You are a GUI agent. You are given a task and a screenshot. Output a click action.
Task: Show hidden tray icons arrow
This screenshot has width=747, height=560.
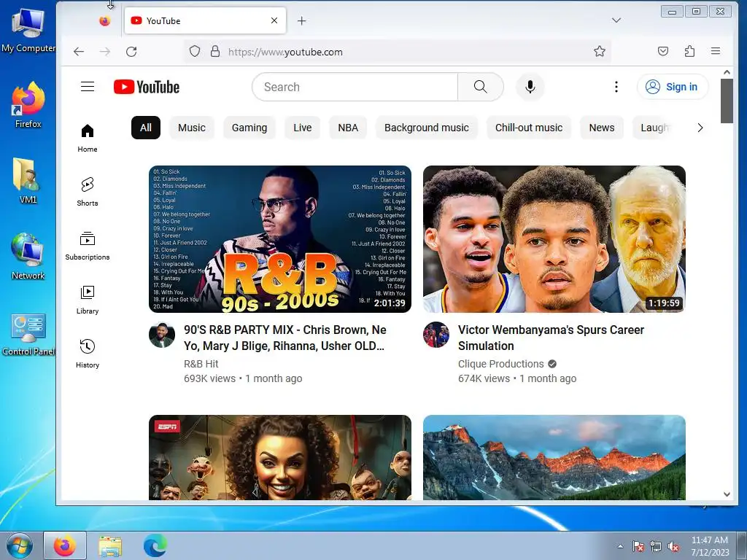[x=620, y=546]
